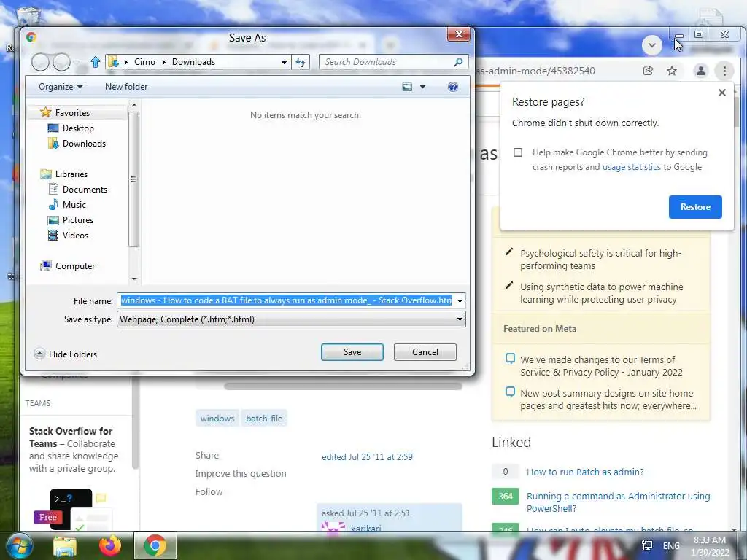
Task: Click the Recycle Bin desktop icon
Action: click(x=28, y=15)
